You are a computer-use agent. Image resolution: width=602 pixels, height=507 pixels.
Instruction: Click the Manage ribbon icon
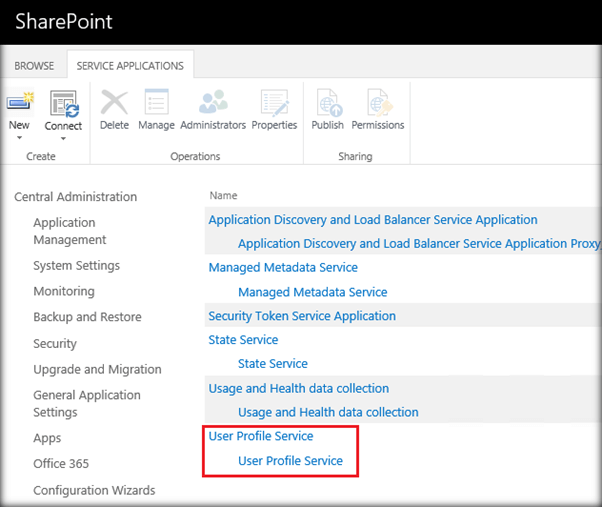(x=156, y=103)
